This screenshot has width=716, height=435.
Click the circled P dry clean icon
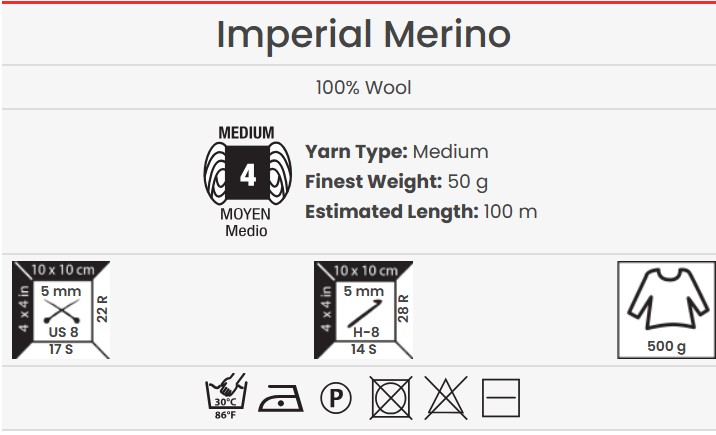335,399
